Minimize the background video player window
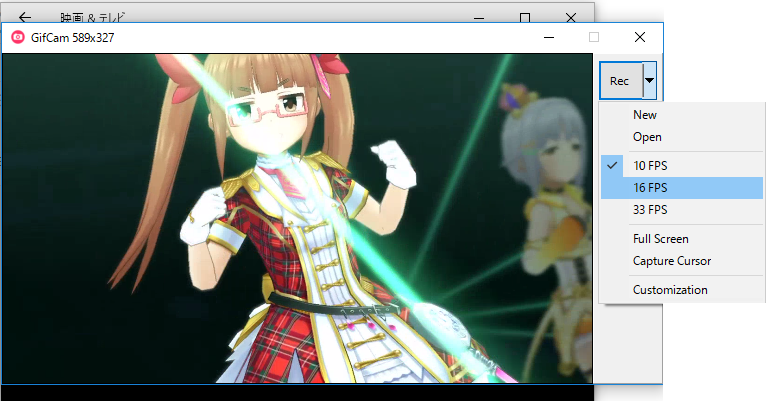Viewport: 766px width, 401px height. click(479, 18)
